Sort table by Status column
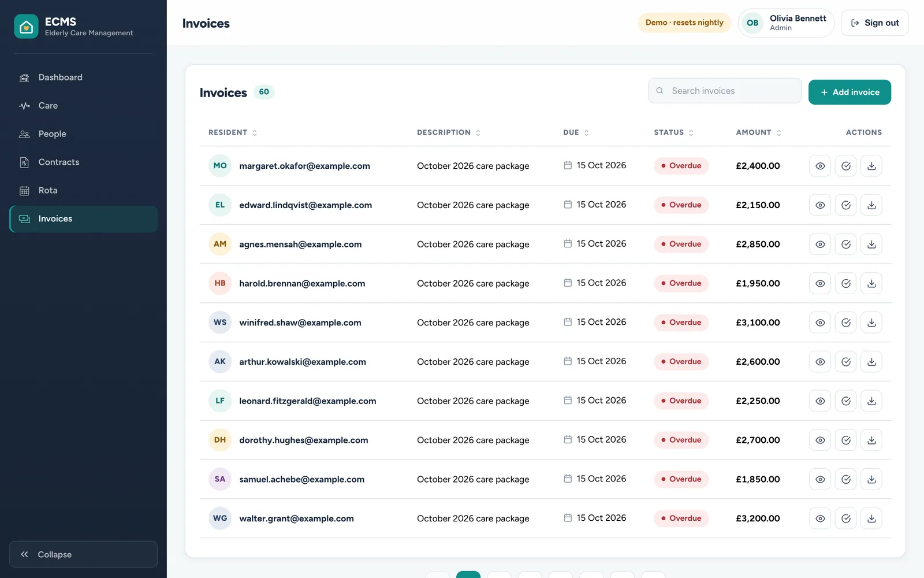Viewport: 924px width, 578px height. (x=674, y=132)
